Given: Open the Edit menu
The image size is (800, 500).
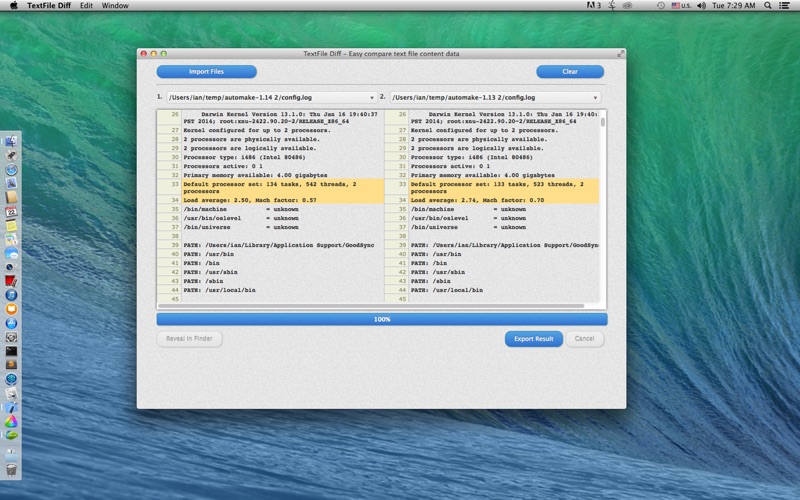Looking at the screenshot, I should pos(86,6).
